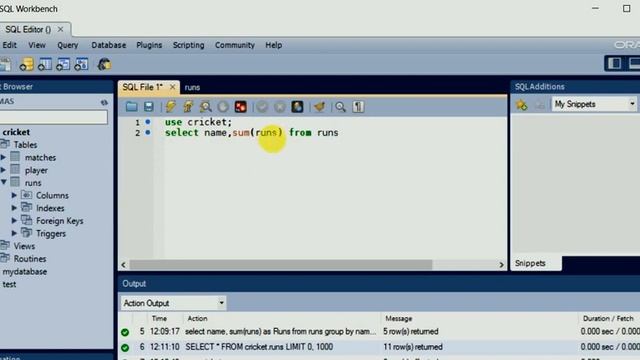
Task: Click the schema filter search field
Action: tap(53, 117)
